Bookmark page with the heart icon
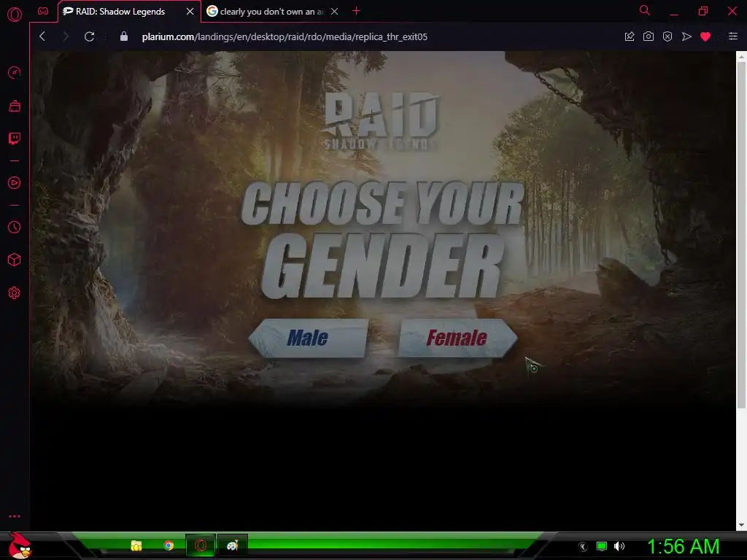The height and width of the screenshot is (560, 747). click(x=705, y=36)
